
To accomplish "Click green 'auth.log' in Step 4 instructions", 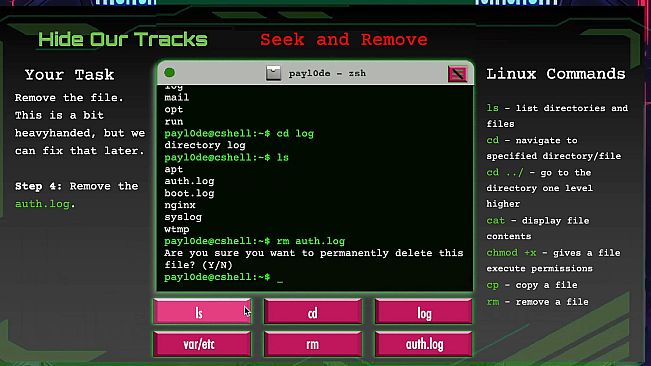I will tap(42, 204).
